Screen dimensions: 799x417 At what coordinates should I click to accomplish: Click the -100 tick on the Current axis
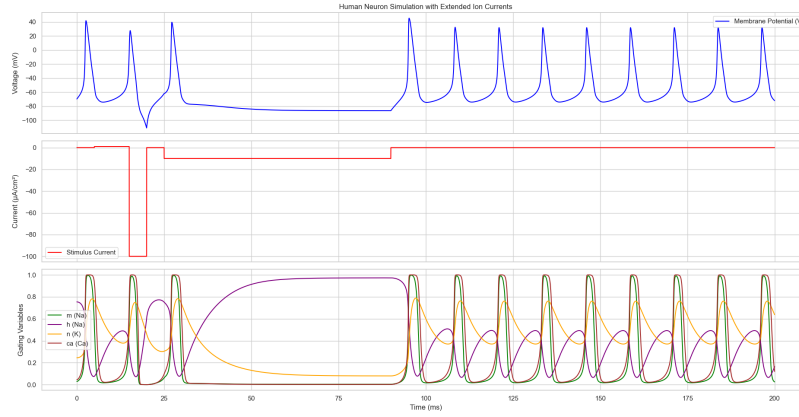[x=29, y=257]
